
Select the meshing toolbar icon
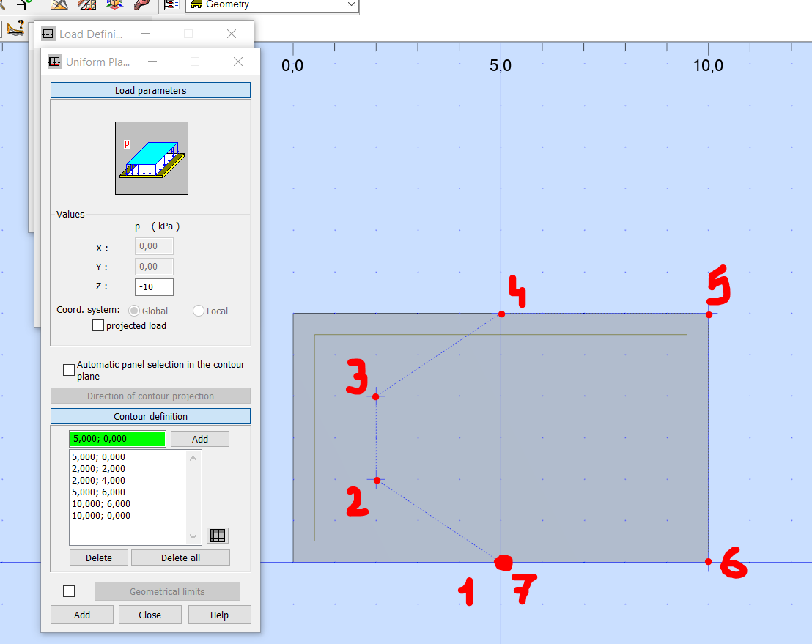[x=86, y=4]
